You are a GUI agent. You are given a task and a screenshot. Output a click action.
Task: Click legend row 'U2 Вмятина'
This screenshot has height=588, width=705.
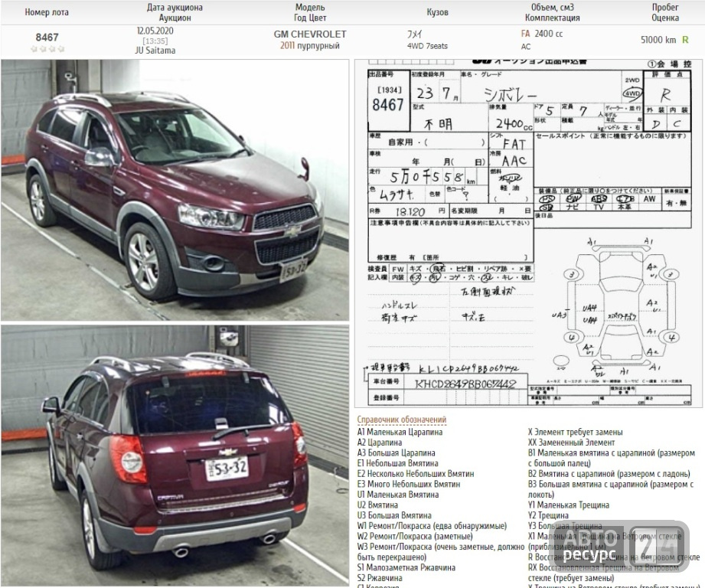[x=377, y=505]
